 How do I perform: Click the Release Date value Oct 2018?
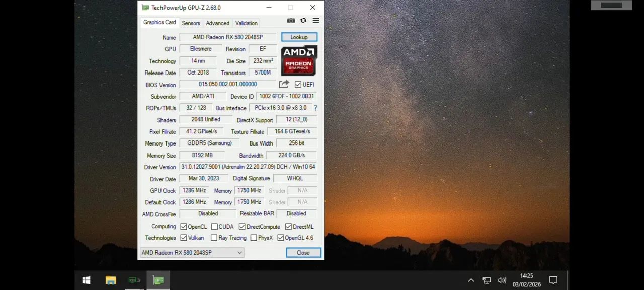pyautogui.click(x=198, y=72)
